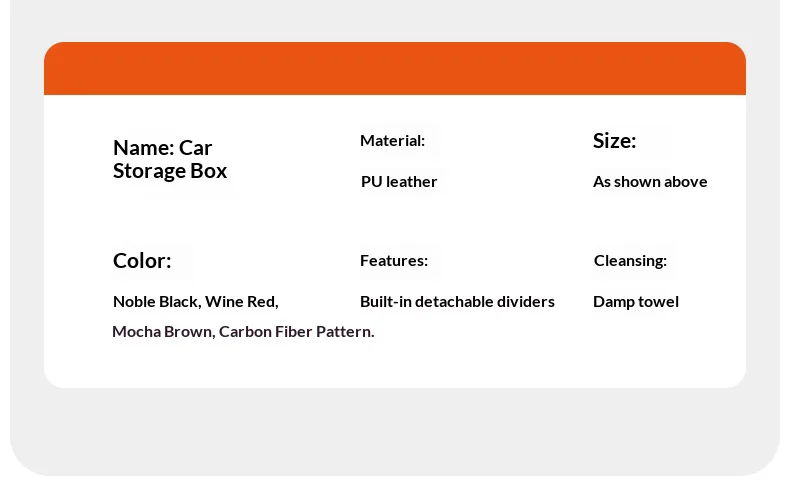This screenshot has width=790, height=489.
Task: Click the 'Damp towel' text
Action: [636, 302]
